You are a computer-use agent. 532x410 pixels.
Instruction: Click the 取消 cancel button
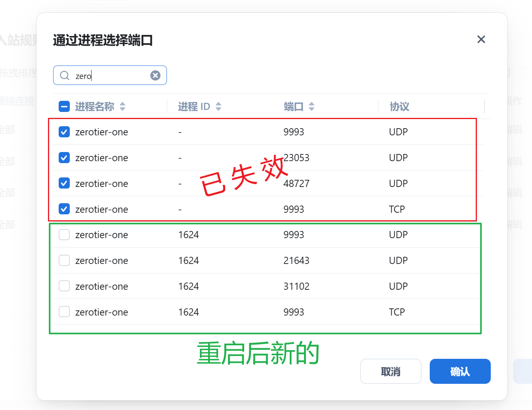pos(390,372)
